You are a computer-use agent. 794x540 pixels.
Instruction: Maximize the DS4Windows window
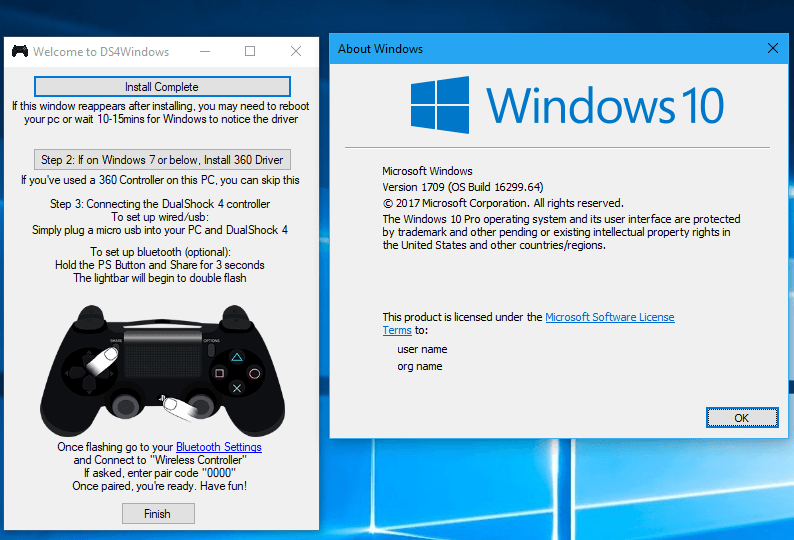tap(250, 51)
